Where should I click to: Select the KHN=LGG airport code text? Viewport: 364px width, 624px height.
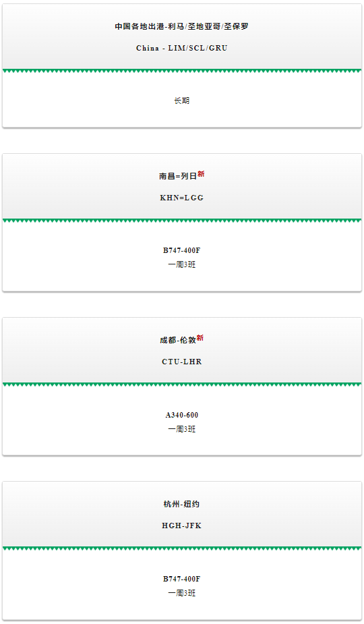182,198
